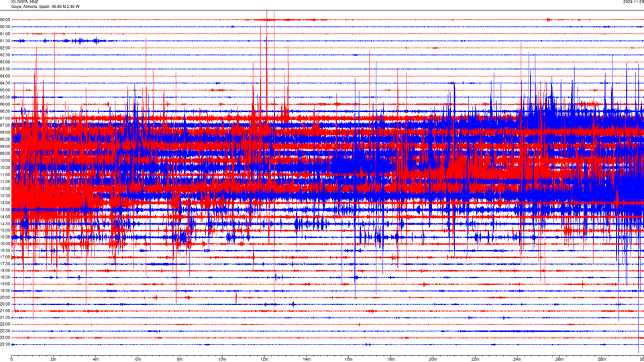Pick the 18:30 row label
Viewport: 644px width, 362px height.
(x=5, y=277)
